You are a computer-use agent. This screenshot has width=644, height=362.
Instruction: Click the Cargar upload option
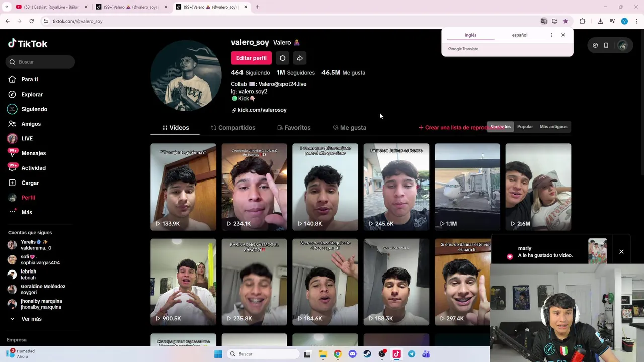click(30, 183)
